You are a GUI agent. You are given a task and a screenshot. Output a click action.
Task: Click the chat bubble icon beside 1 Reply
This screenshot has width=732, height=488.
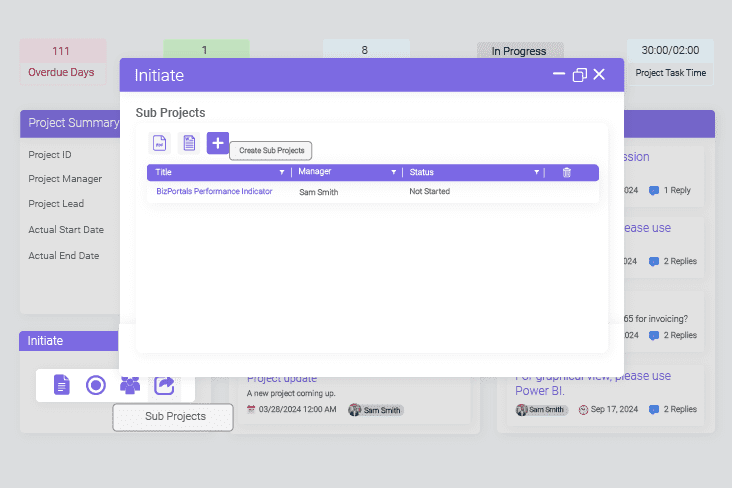tap(654, 190)
